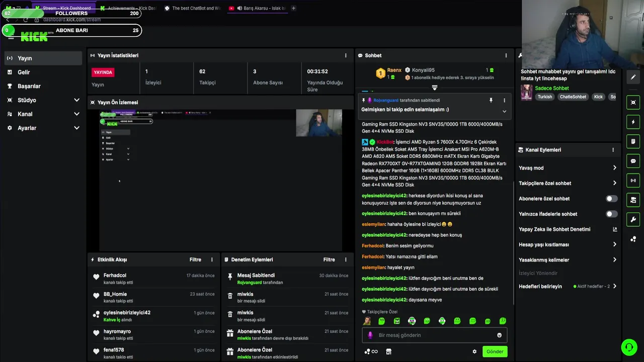Click the channel actions widget icon in right sidebar
This screenshot has height=362, width=644.
633,200
